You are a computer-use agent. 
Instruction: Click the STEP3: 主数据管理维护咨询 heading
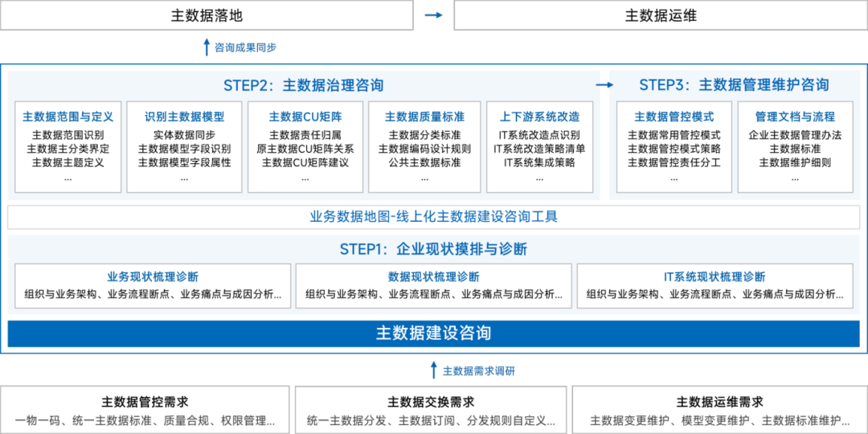click(734, 85)
